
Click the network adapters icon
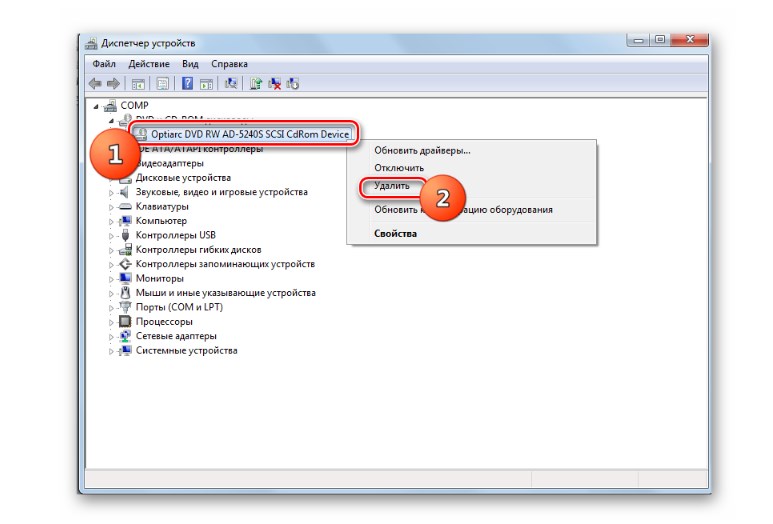point(125,336)
